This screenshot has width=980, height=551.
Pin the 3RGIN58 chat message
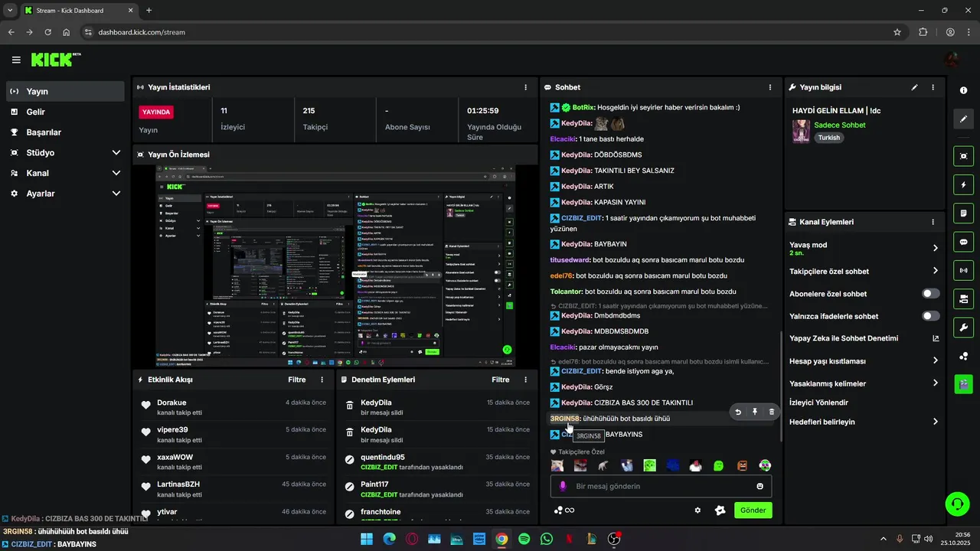click(755, 412)
